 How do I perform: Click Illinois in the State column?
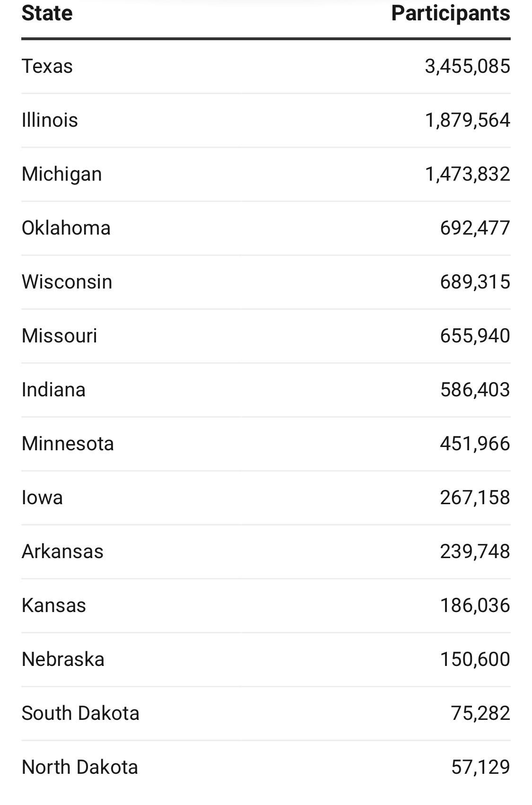point(50,120)
